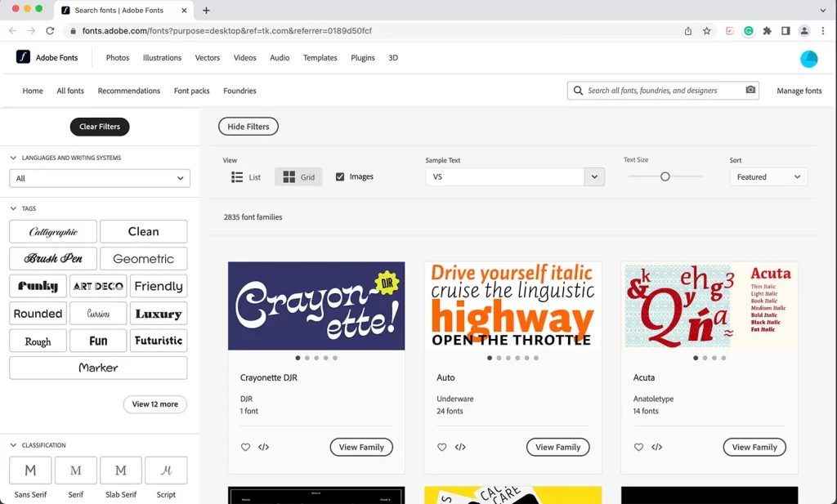Open the Home tab
The width and height of the screenshot is (837, 504).
pyautogui.click(x=33, y=91)
